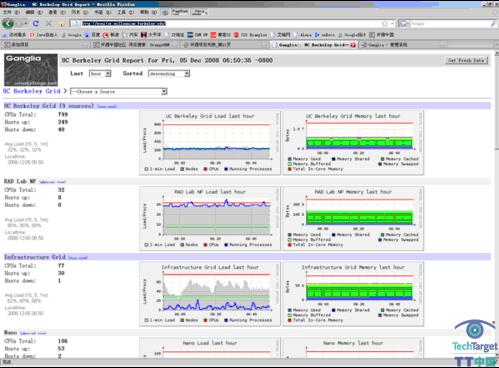This screenshot has height=368, width=499.
Task: Open Infrastructure Grid Load last hour graph
Action: coord(210,294)
